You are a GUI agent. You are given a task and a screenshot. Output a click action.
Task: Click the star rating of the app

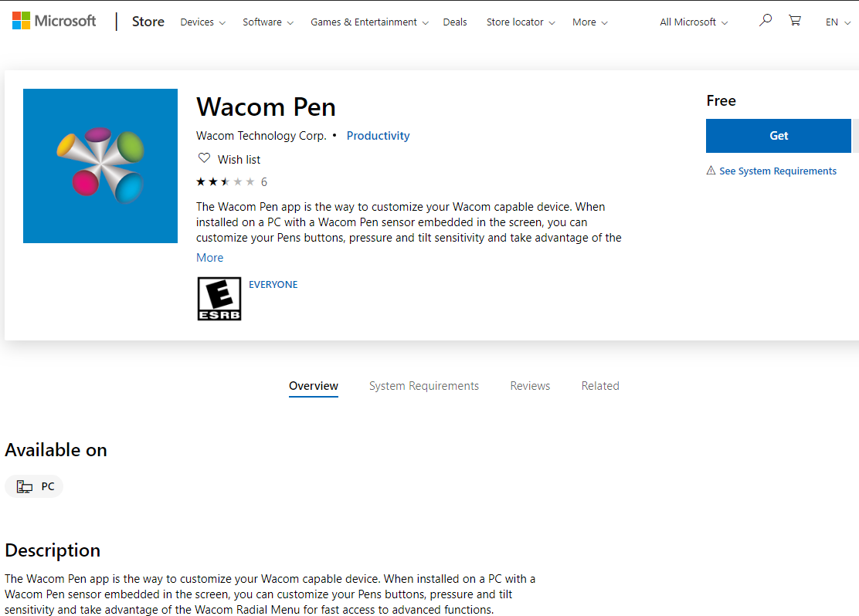click(225, 181)
